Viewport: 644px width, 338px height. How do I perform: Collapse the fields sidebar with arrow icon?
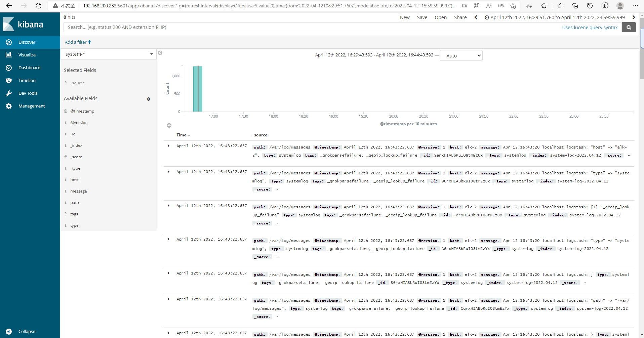[160, 53]
